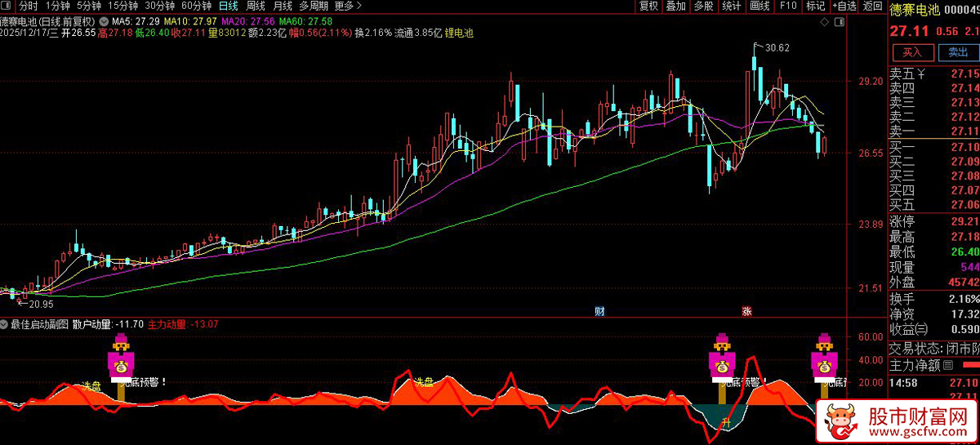The height and width of the screenshot is (445, 980).
Task: Click the MA10: 27.97 label
Action: click(190, 20)
